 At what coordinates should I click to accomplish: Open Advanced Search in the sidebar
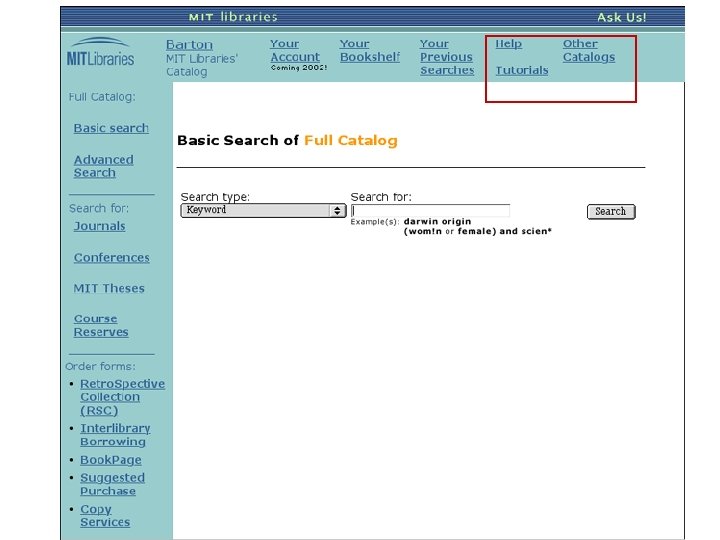pos(103,166)
